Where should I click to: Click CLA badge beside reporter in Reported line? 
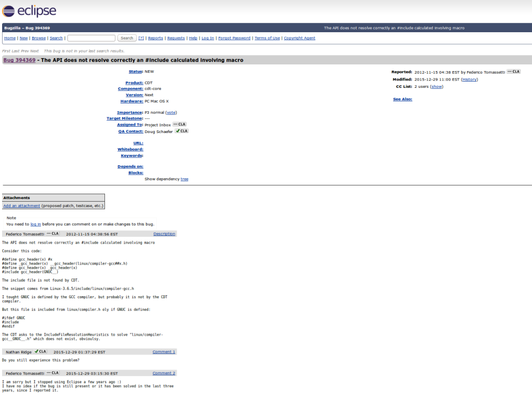tap(513, 72)
